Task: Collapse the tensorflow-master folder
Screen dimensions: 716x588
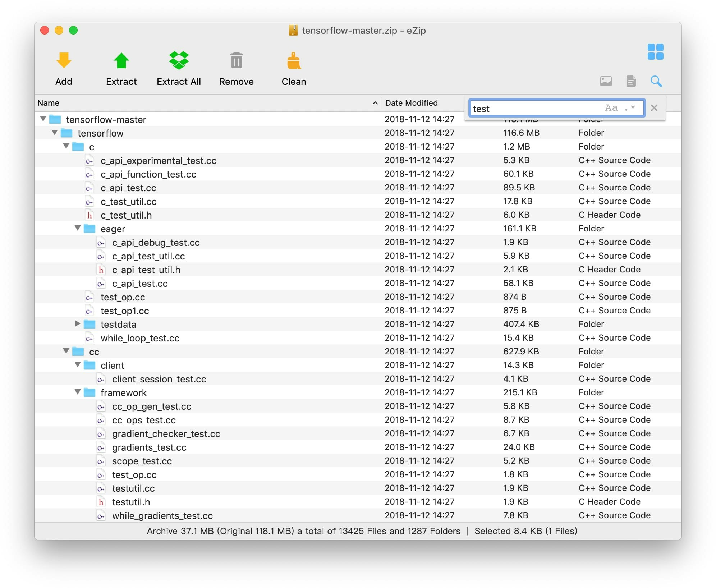Action: [x=43, y=119]
